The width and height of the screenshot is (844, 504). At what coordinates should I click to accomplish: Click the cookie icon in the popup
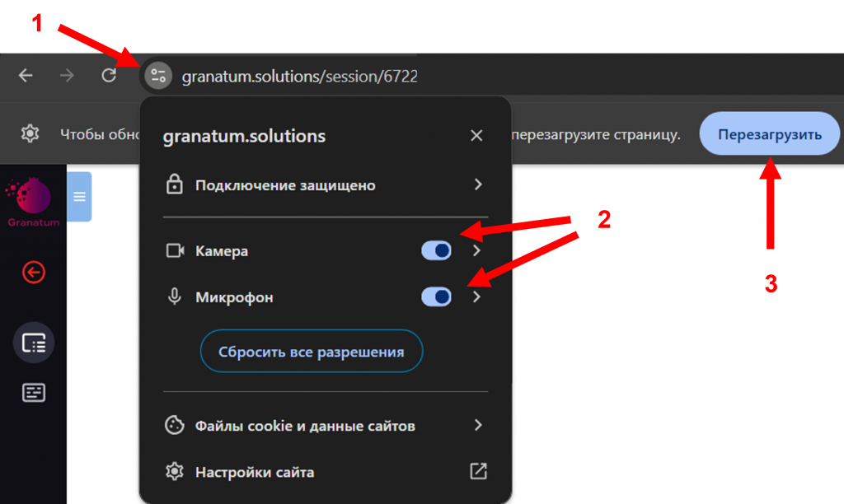[x=175, y=426]
